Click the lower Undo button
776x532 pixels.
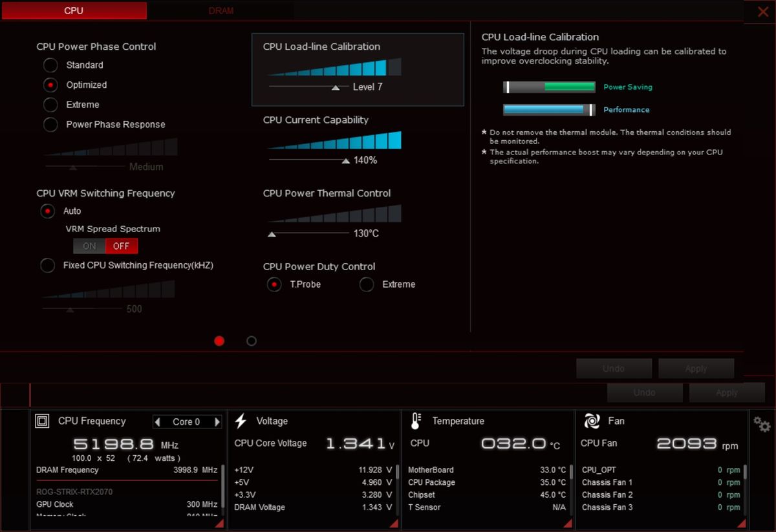pyautogui.click(x=645, y=392)
